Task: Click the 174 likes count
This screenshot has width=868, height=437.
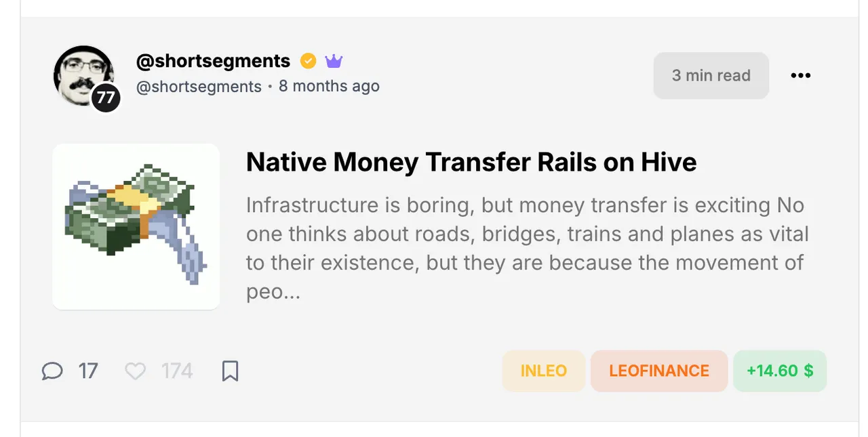Action: coord(177,371)
